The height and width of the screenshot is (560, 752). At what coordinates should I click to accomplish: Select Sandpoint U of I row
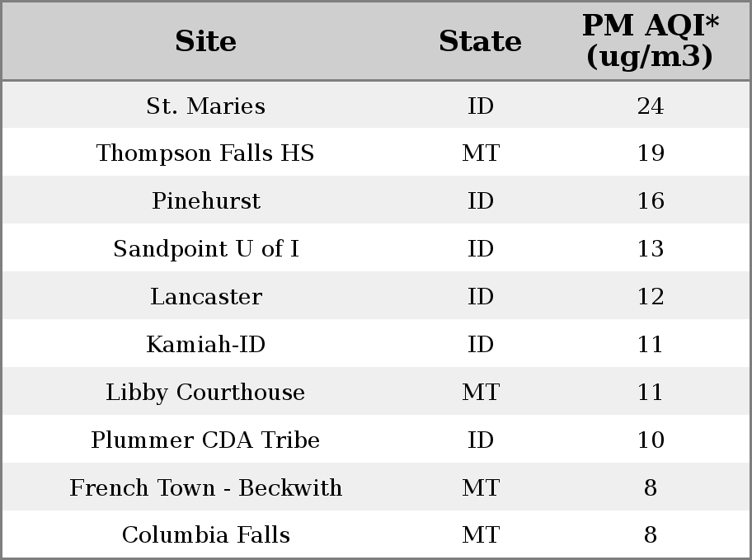(376, 247)
